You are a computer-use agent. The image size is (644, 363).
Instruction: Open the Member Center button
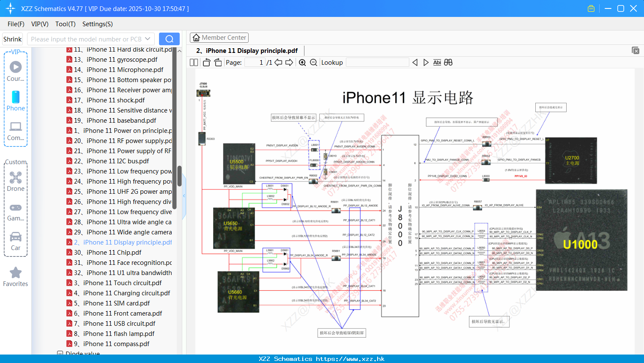click(219, 38)
